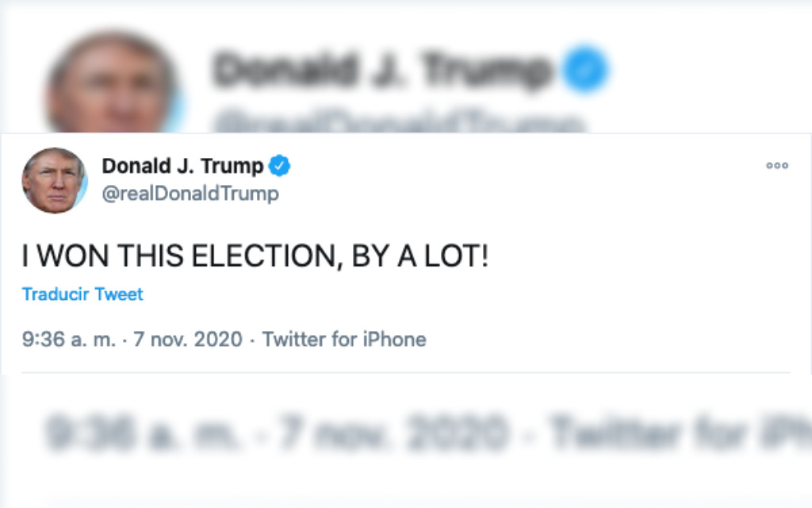
Task: Open Donald J. Trump's profile name link
Action: (184, 165)
